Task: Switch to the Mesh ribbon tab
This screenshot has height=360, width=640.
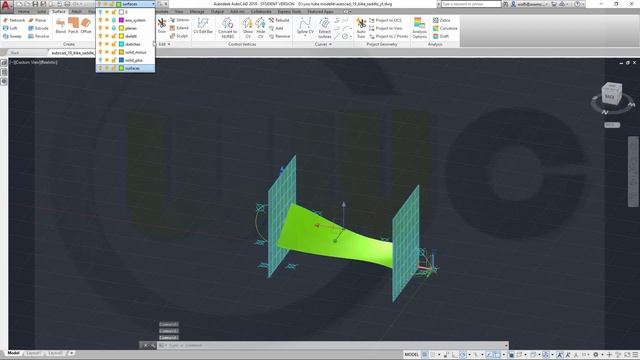Action: [x=77, y=11]
